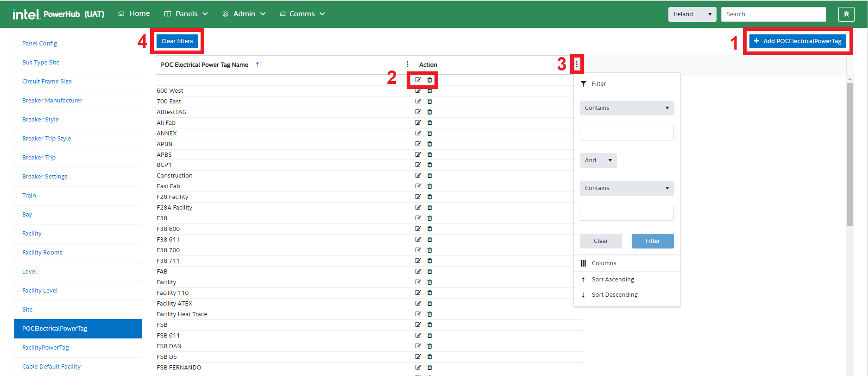Screen dimensions: 868x376
Task: Select Sort Ascending in column menu
Action: [x=612, y=280]
